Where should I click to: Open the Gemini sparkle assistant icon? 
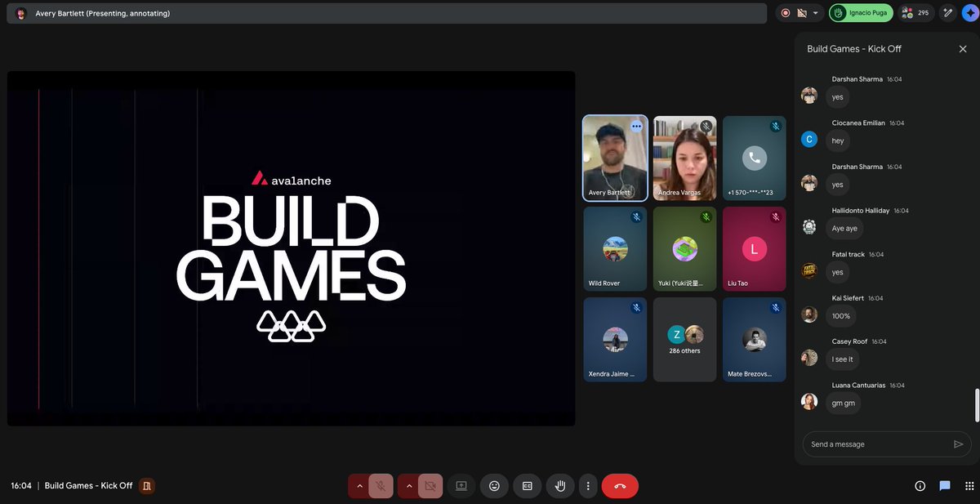coord(969,13)
